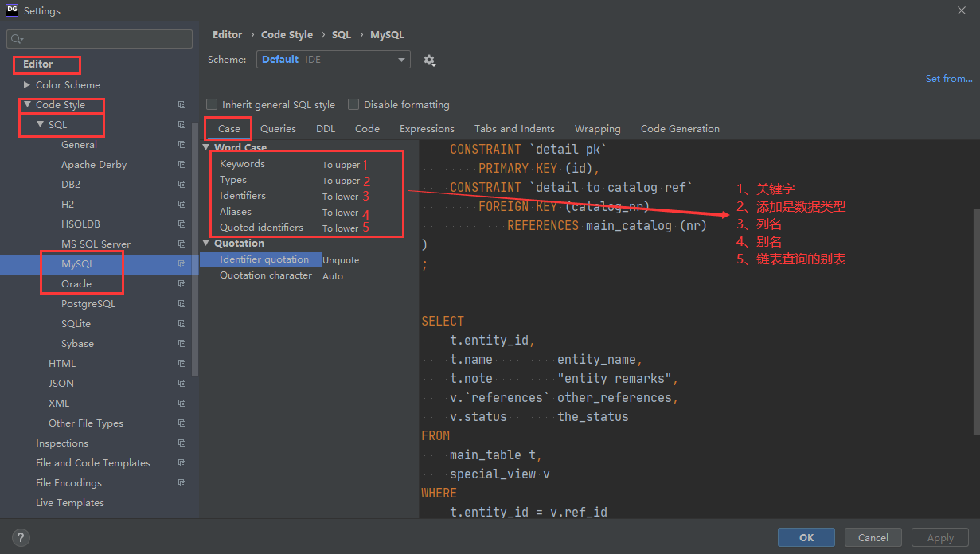The height and width of the screenshot is (554, 980).
Task: Open the Code tab
Action: [367, 128]
